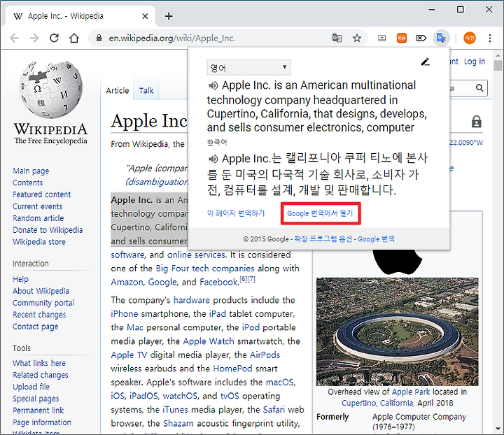Open Wikipedia store link
Viewport: 504px width, 435px height.
tap(39, 242)
